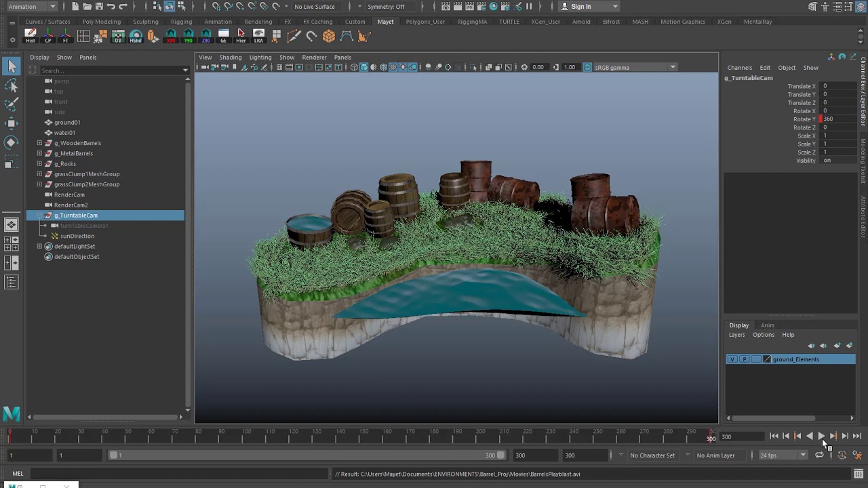Toggle the grid display in the viewport toolbar
Viewport: 868px width, 488px height.
point(279,67)
